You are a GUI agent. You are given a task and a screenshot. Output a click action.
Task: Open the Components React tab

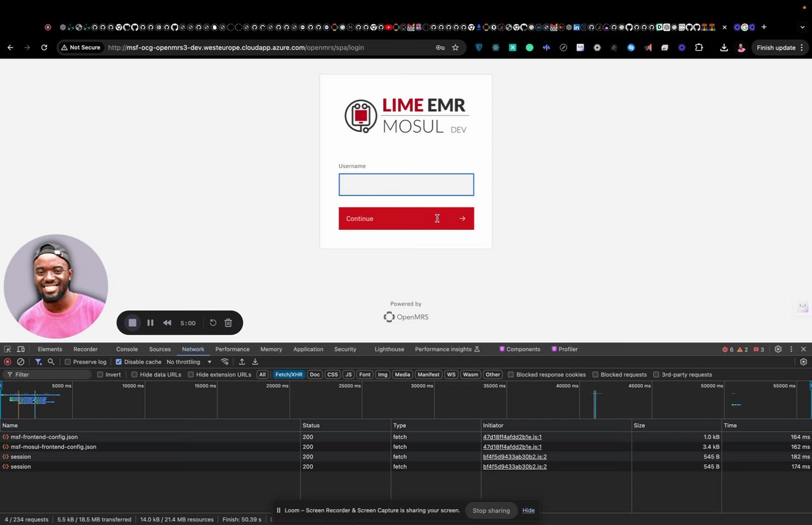point(520,349)
